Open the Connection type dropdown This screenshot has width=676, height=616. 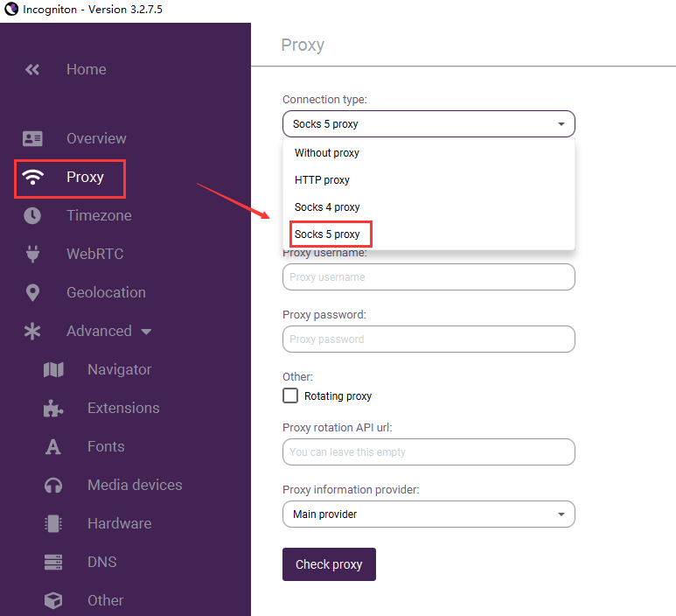point(429,124)
